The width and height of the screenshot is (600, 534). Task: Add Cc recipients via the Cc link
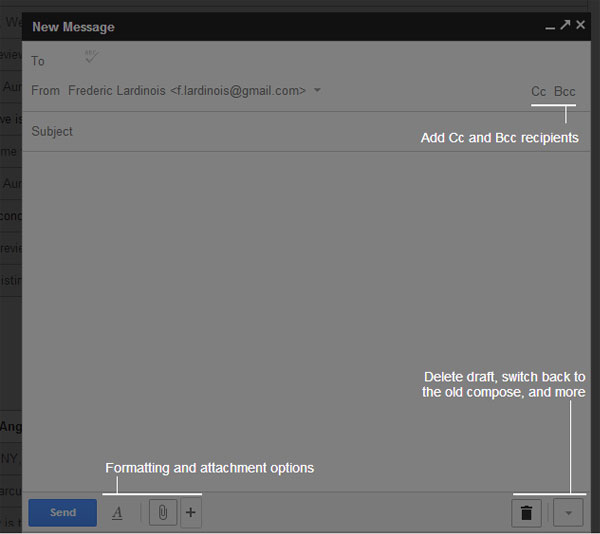[538, 91]
